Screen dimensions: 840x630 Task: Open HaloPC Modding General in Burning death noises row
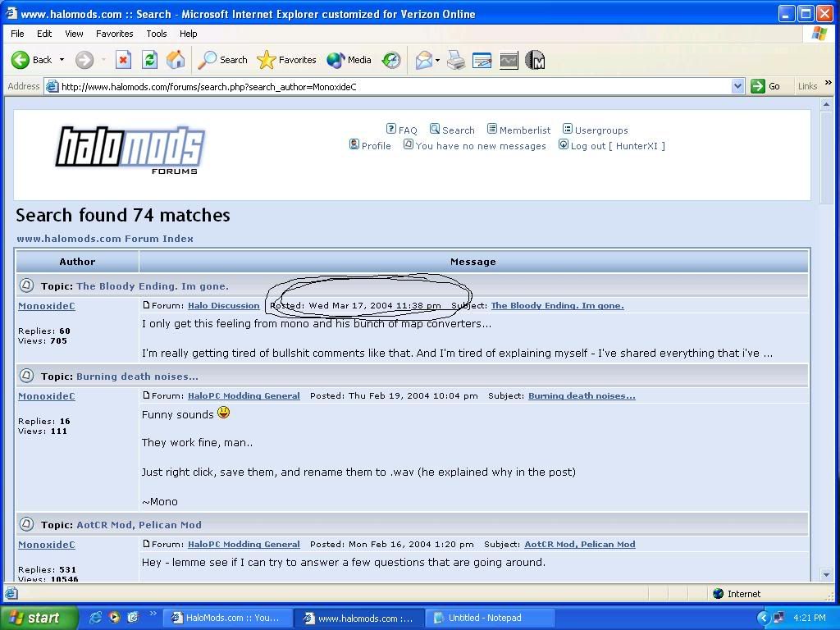click(244, 395)
